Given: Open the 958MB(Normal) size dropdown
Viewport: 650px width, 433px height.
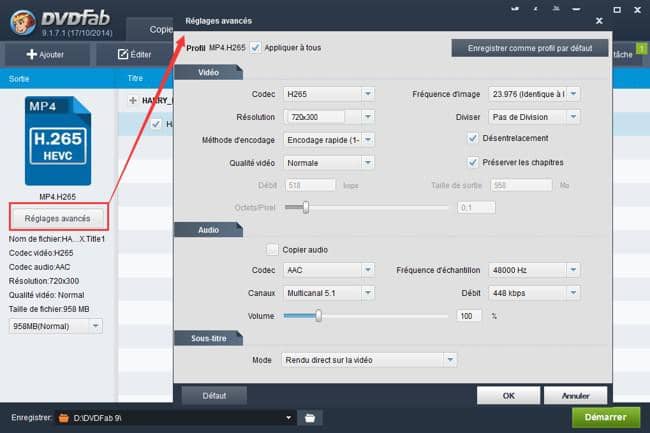Looking at the screenshot, I should [x=95, y=326].
